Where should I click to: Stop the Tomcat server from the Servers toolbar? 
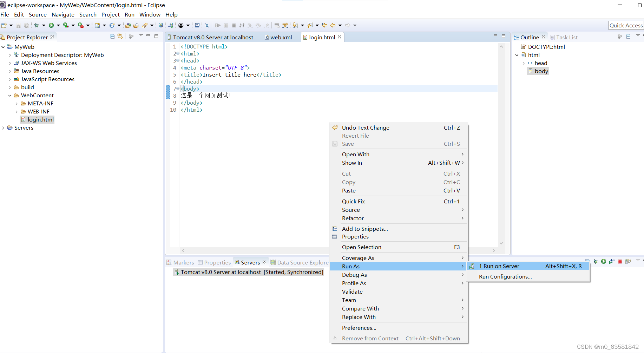[620, 261]
